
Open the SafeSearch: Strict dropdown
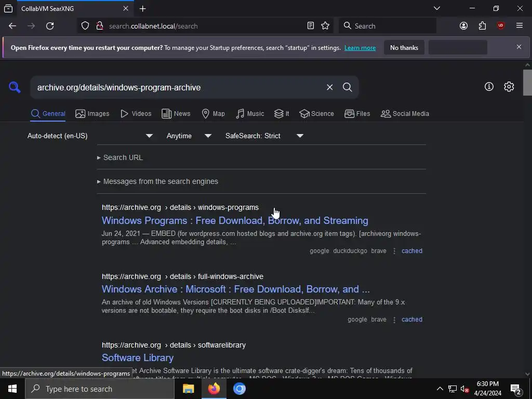[x=264, y=136]
